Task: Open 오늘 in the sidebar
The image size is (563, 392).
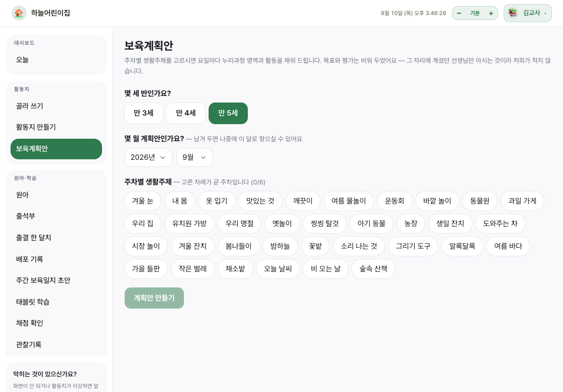Action: (x=56, y=60)
